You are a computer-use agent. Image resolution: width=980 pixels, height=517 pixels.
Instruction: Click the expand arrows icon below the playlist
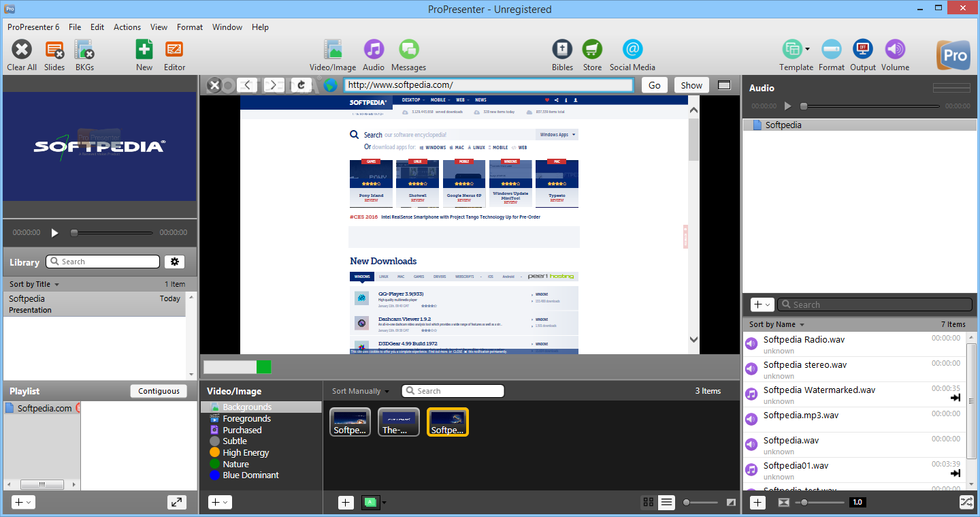(177, 503)
